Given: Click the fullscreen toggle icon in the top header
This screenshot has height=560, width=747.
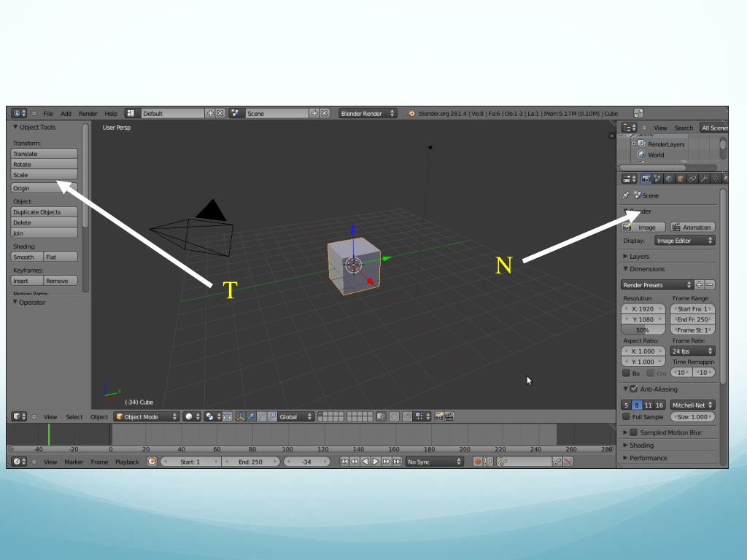Looking at the screenshot, I should pos(638,113).
